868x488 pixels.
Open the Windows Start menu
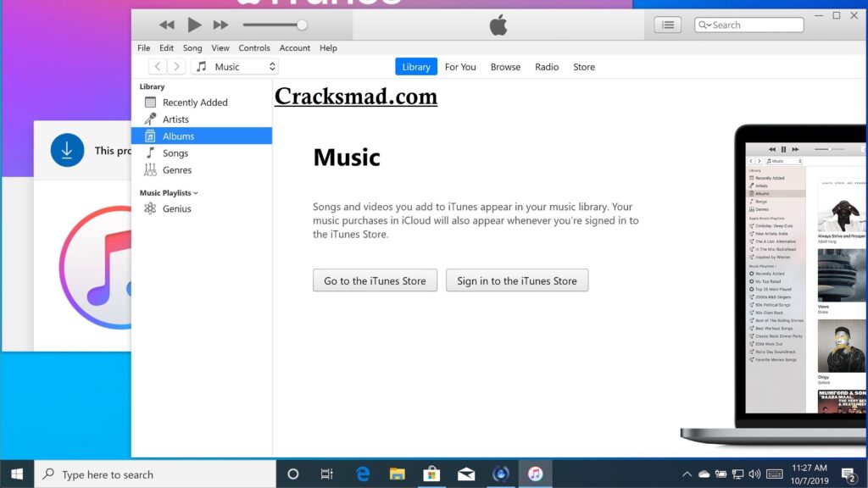[17, 474]
